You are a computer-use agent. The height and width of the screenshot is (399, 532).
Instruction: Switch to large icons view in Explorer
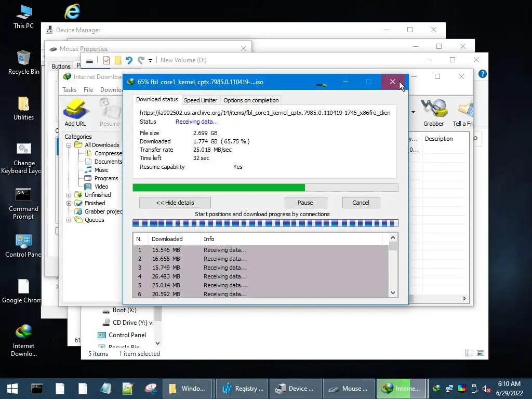click(x=481, y=353)
